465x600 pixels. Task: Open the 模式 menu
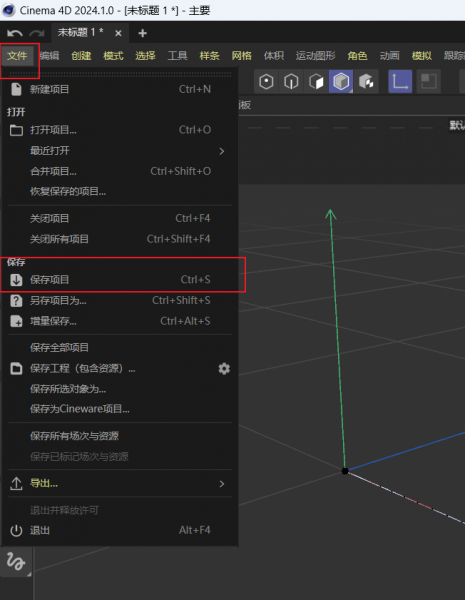113,56
